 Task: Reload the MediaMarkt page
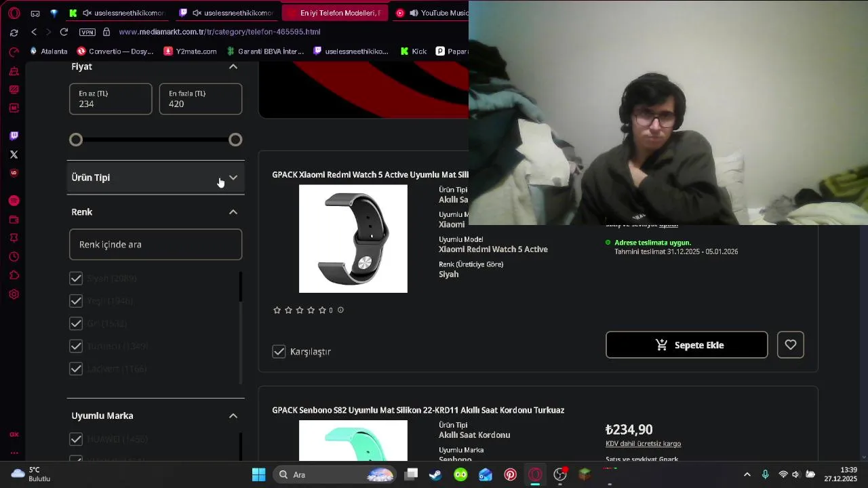point(64,32)
